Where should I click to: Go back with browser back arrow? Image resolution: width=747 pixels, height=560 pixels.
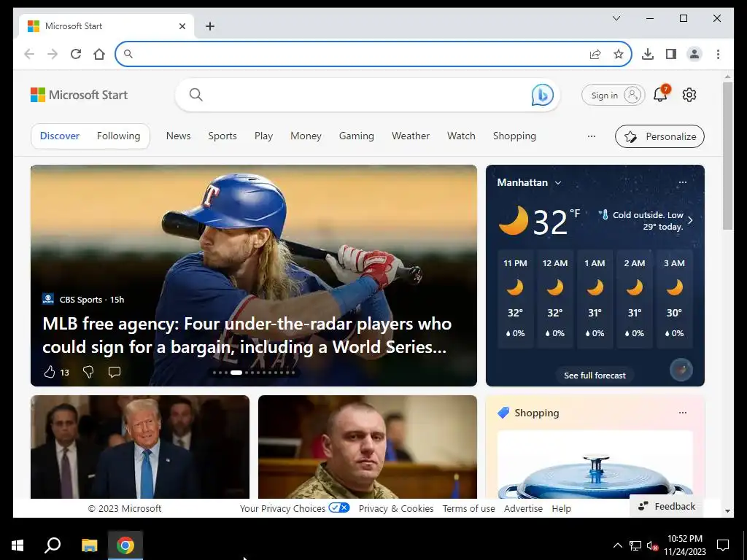tap(29, 54)
